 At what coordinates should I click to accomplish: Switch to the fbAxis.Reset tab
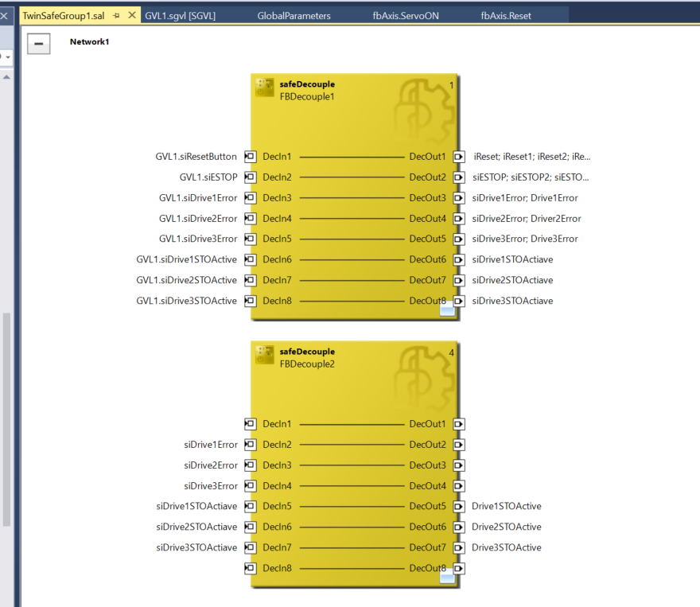(x=506, y=16)
